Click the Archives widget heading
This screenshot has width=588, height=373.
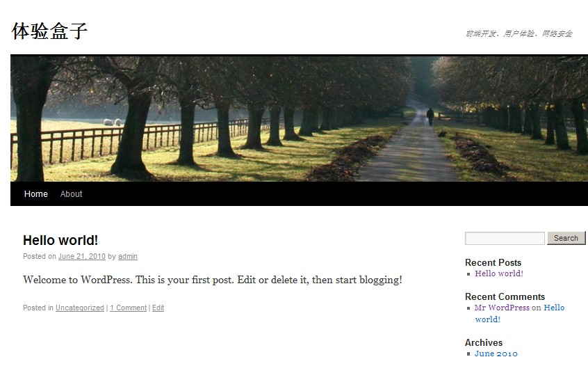(484, 342)
